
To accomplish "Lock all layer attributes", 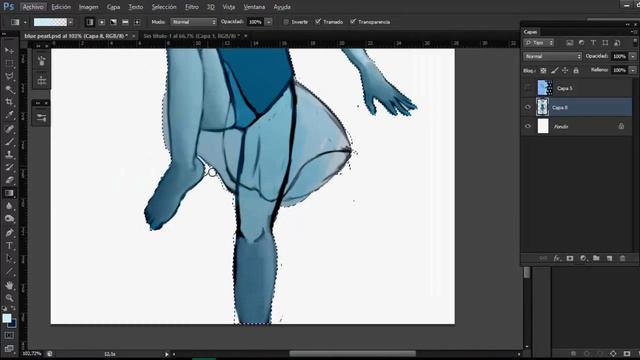I will [x=576, y=71].
